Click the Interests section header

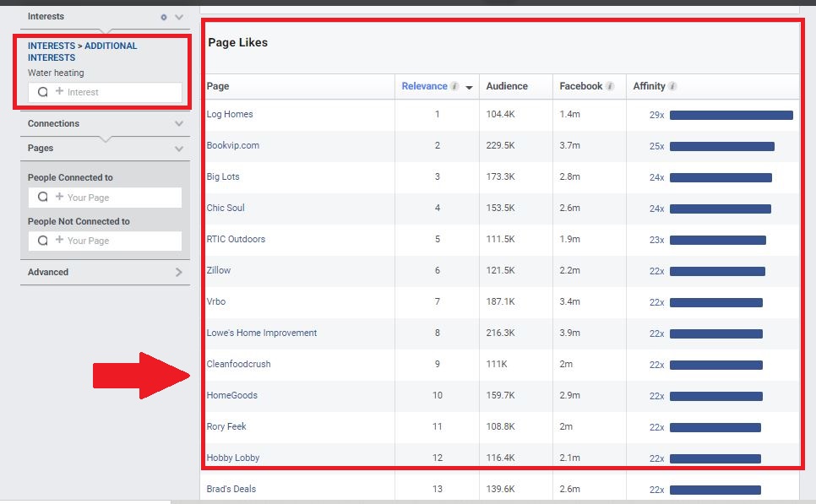click(46, 17)
